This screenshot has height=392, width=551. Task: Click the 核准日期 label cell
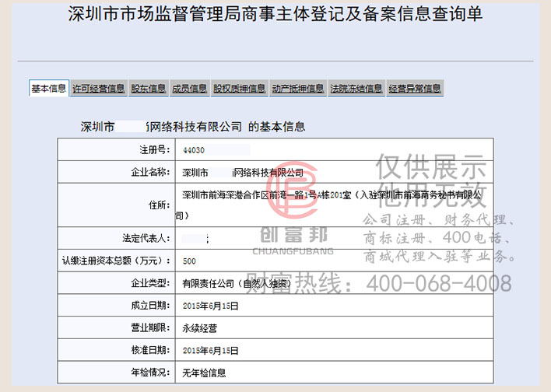[x=116, y=350]
